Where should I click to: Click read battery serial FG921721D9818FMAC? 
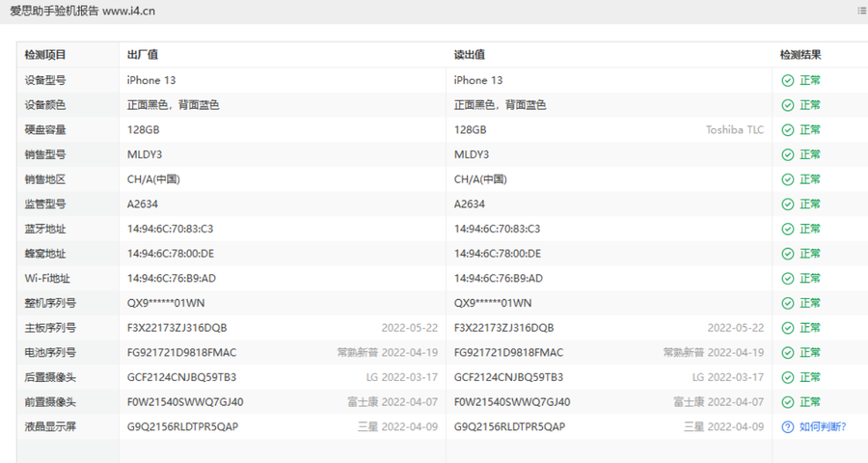[508, 353]
